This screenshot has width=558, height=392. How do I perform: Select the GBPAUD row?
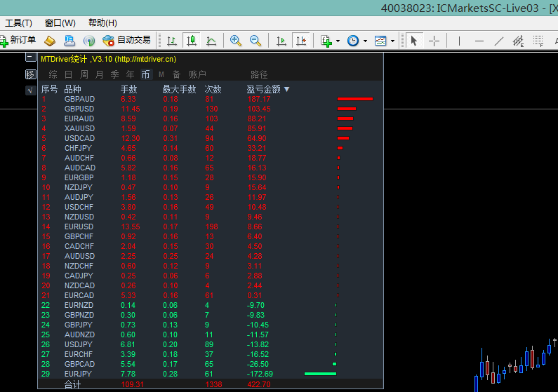(211, 99)
